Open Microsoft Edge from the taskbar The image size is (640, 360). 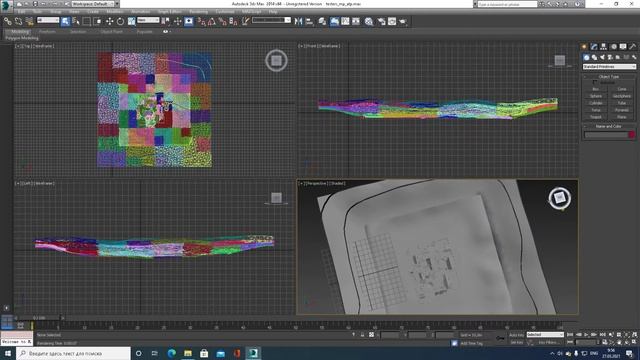tap(171, 353)
